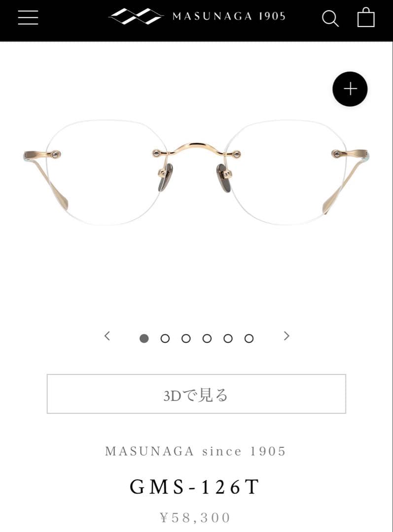This screenshot has width=393, height=532.
Task: Click the MASUNAGA 1905 header wordmark
Action: (x=229, y=16)
